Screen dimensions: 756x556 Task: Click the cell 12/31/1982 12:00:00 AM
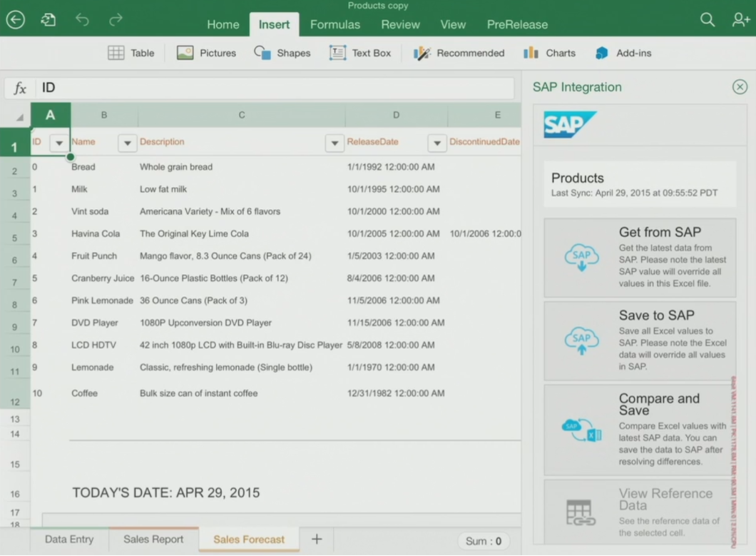[396, 393]
